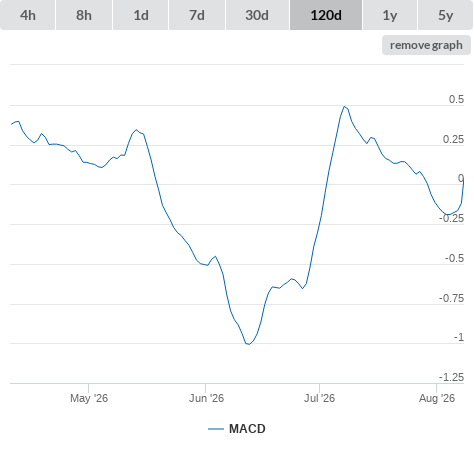Show the 5y time range
The width and height of the screenshot is (474, 455).
[x=445, y=15]
